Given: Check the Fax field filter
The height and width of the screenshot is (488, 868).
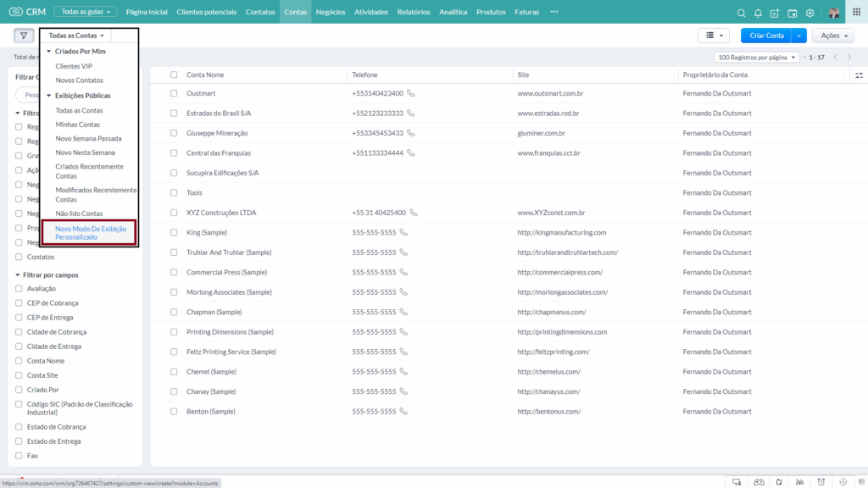Looking at the screenshot, I should [x=19, y=456].
